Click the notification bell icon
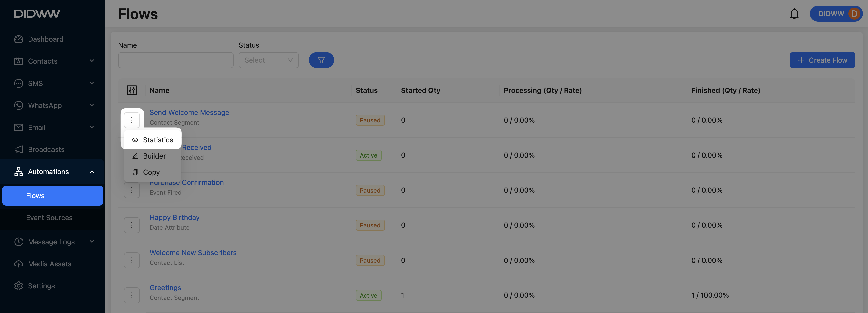This screenshot has height=313, width=868. 794,14
